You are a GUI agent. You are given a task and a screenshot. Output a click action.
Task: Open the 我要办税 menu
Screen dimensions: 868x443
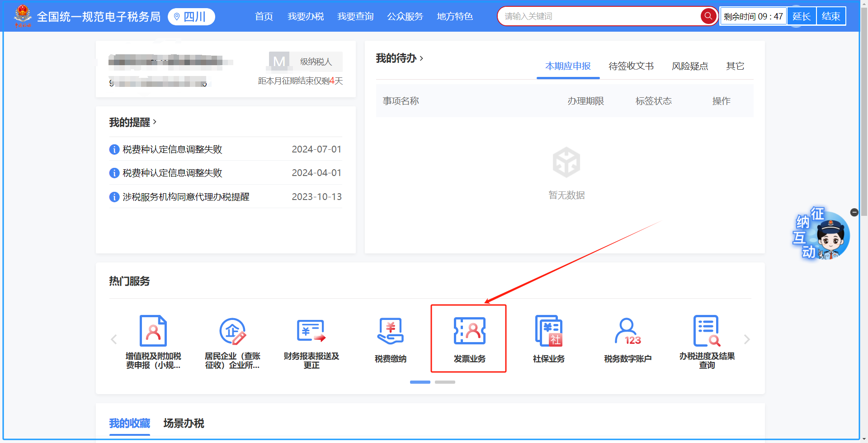coord(306,17)
